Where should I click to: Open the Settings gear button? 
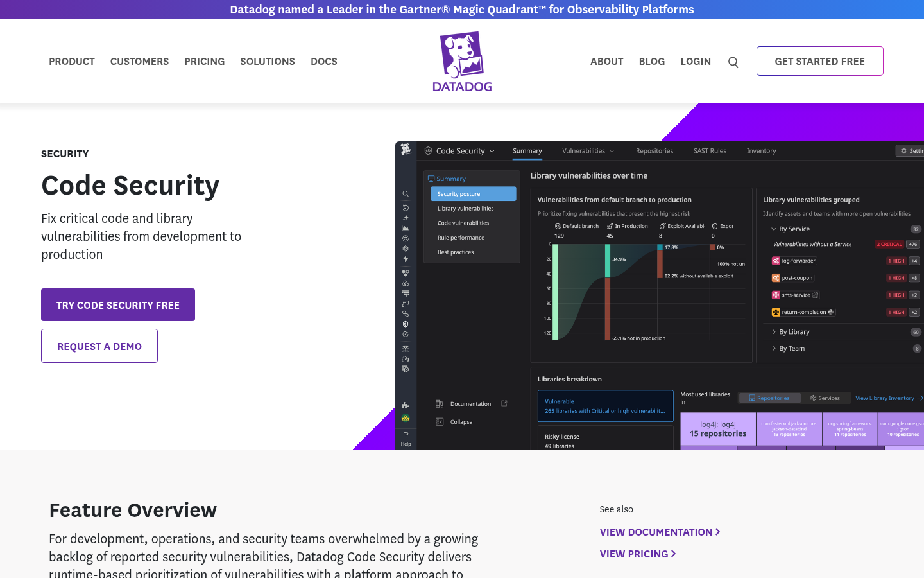click(910, 151)
